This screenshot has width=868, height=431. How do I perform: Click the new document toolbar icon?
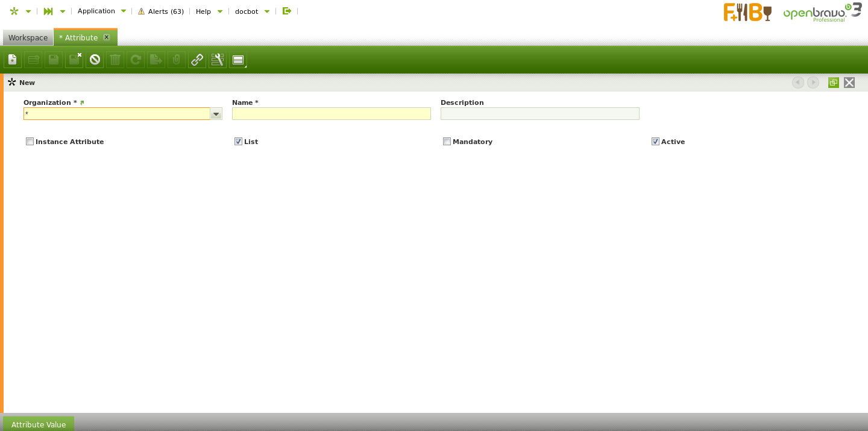tap(13, 60)
